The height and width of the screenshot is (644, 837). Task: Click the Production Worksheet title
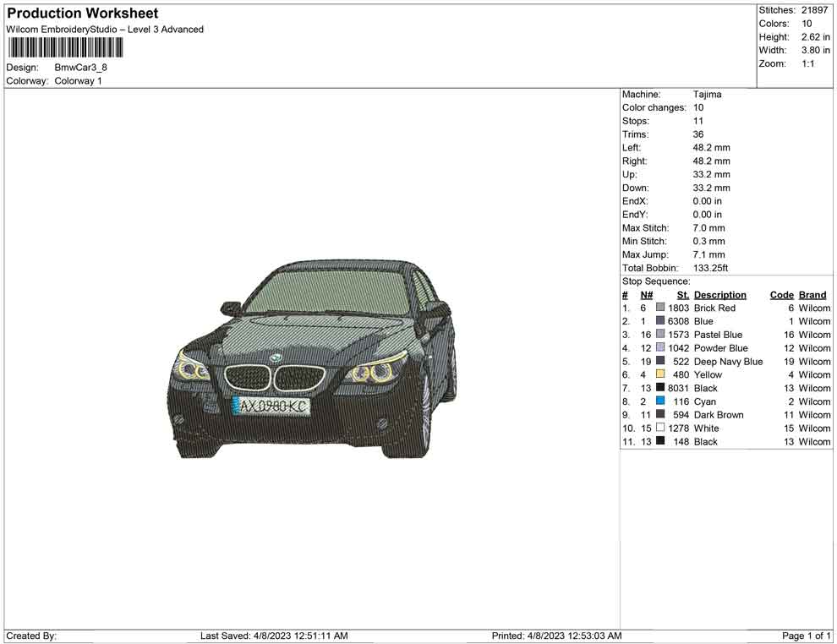pyautogui.click(x=83, y=14)
